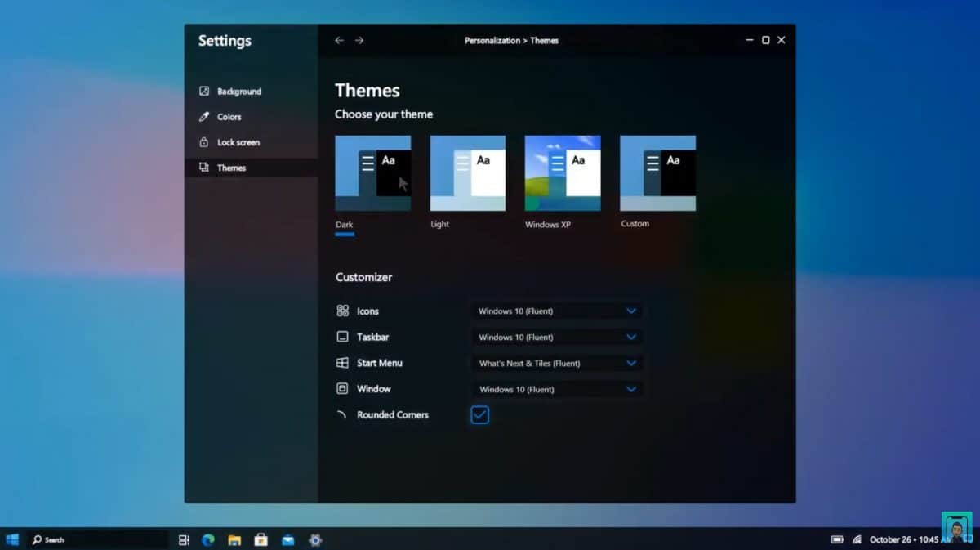This screenshot has height=550, width=980.
Task: Expand the Start Menu style dropdown
Action: pyautogui.click(x=557, y=363)
